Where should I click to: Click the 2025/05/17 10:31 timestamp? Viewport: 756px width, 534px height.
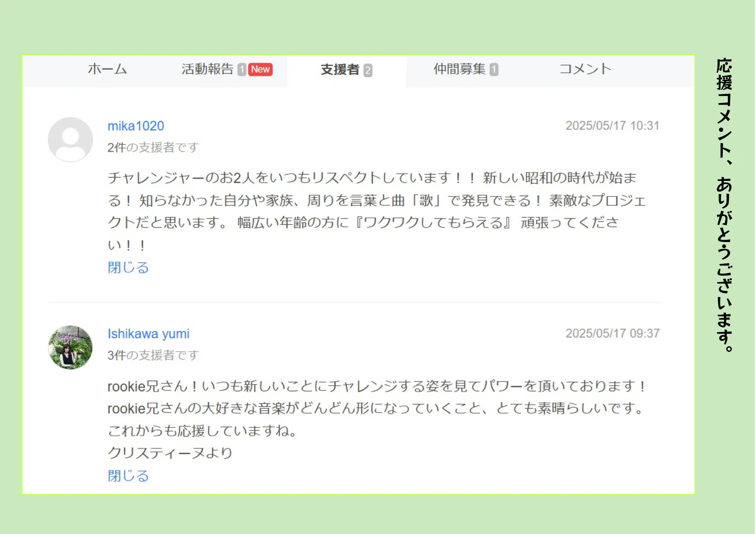[612, 126]
